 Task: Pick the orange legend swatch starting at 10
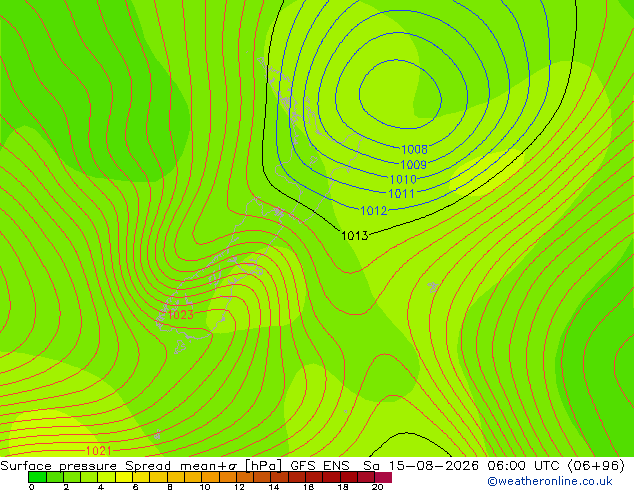[210, 477]
